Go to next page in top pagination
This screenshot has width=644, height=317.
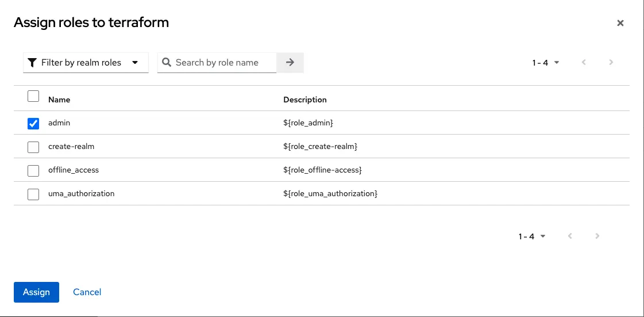pyautogui.click(x=611, y=63)
